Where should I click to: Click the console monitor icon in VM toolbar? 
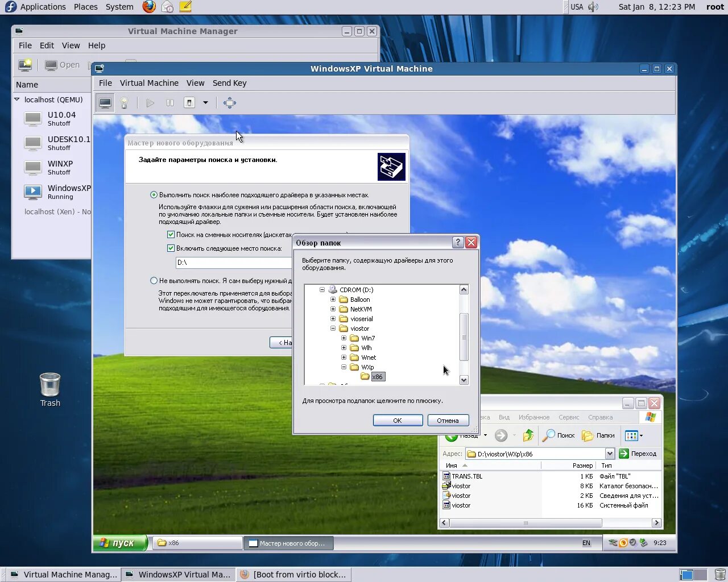(x=105, y=103)
